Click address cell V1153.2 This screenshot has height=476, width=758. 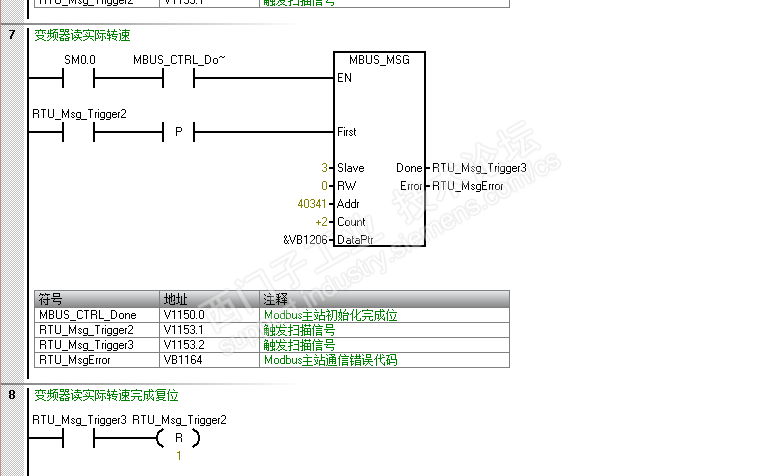pos(209,345)
